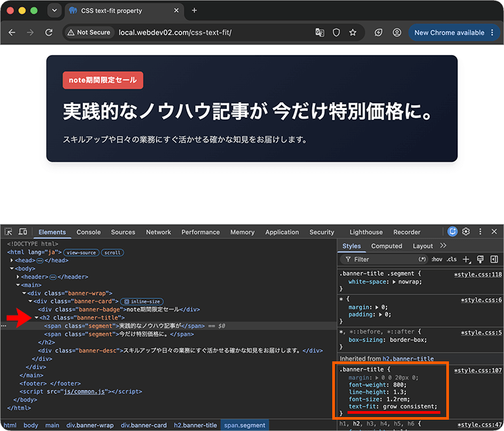Open DevTools three-dot customize menu
Screen dimensions: 504x431
(480, 231)
